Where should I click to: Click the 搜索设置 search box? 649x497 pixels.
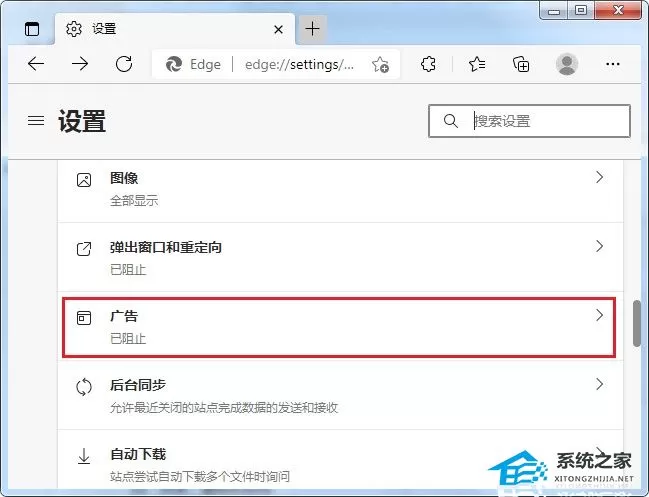pyautogui.click(x=529, y=121)
